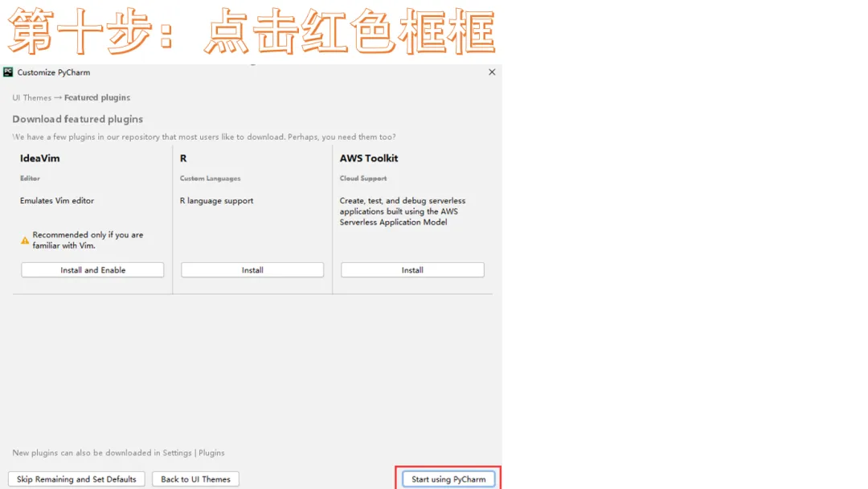This screenshot has height=489, width=868.
Task: Click the PyCharm logo icon in title bar
Action: (x=8, y=72)
